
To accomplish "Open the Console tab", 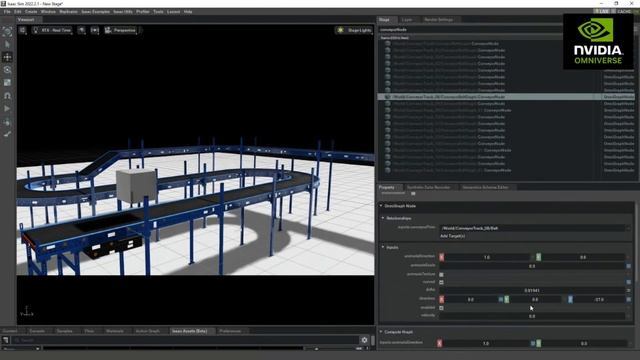I will (x=37, y=331).
